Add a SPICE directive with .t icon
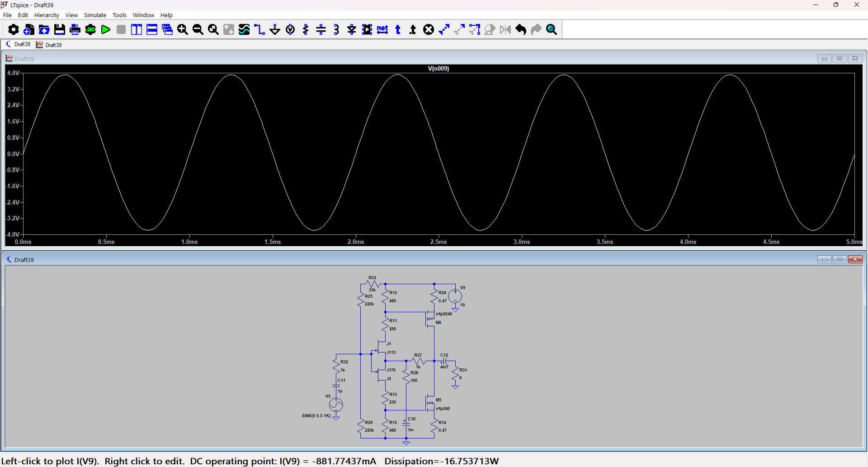This screenshot has height=467, width=868. (413, 30)
